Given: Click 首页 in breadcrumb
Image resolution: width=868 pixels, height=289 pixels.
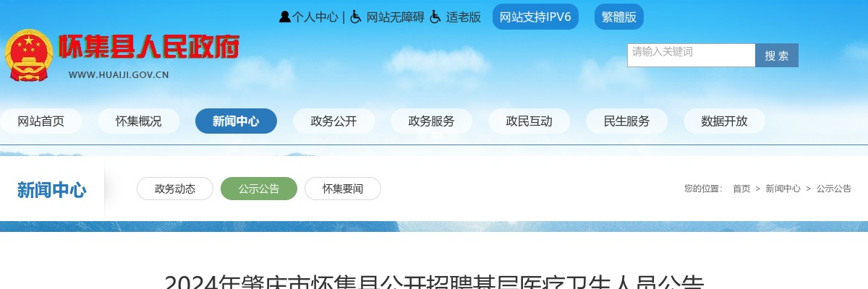Looking at the screenshot, I should click(x=741, y=189).
